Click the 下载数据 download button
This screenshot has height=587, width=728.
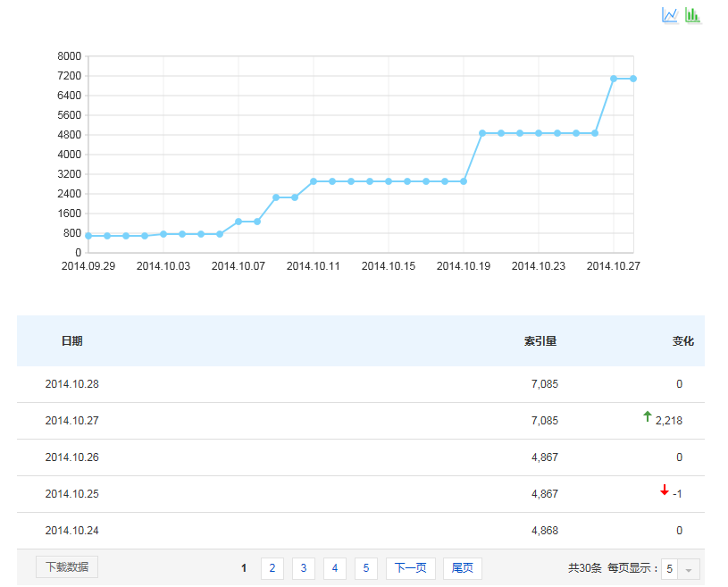67,567
